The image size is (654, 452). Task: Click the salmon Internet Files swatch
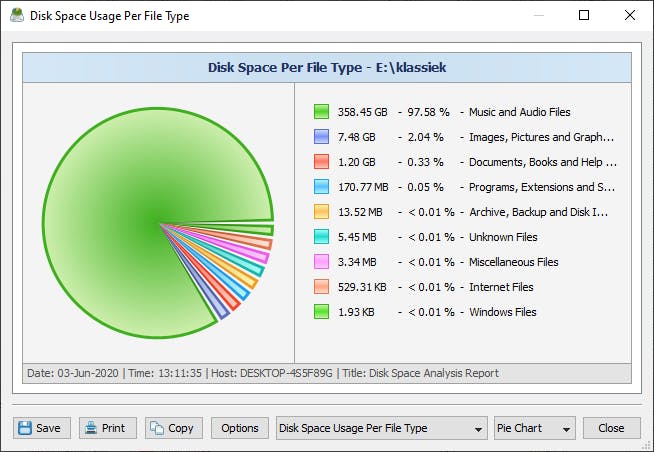(x=321, y=287)
